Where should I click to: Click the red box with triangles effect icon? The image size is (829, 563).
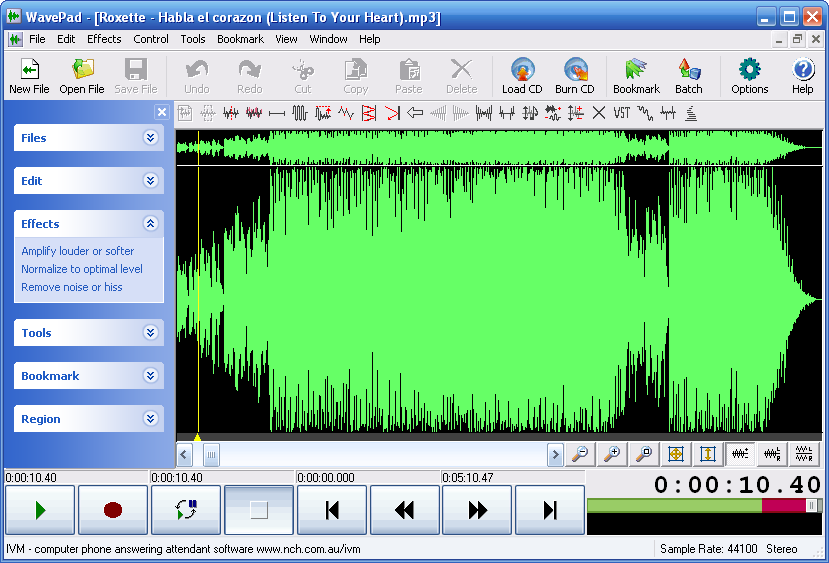pyautogui.click(x=369, y=113)
